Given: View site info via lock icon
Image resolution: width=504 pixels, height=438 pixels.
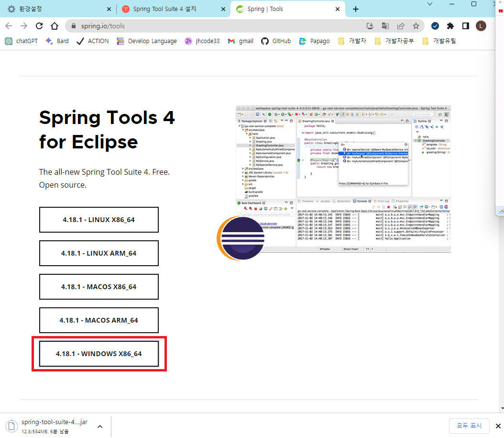Looking at the screenshot, I should [x=74, y=26].
